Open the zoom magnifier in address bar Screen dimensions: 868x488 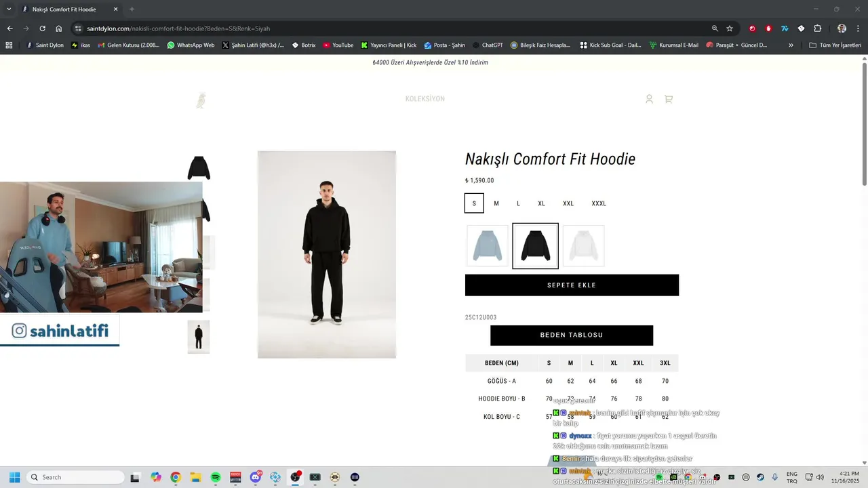coord(715,28)
